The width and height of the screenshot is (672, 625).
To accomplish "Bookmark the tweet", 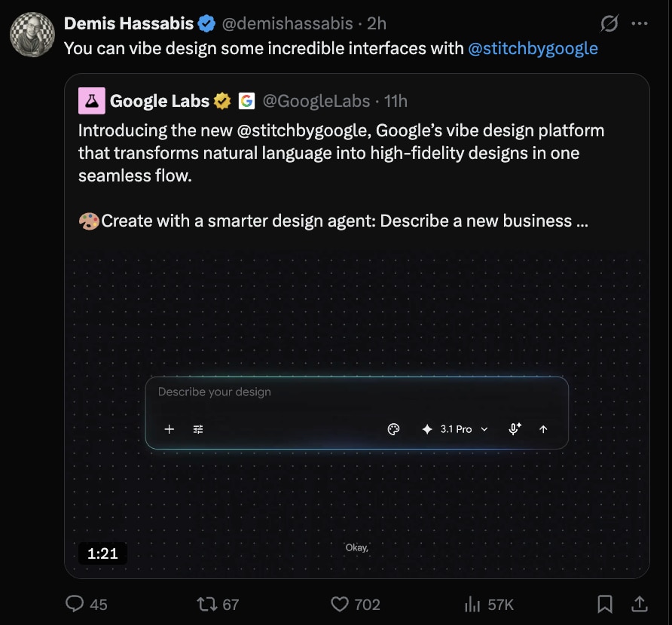I will click(606, 604).
